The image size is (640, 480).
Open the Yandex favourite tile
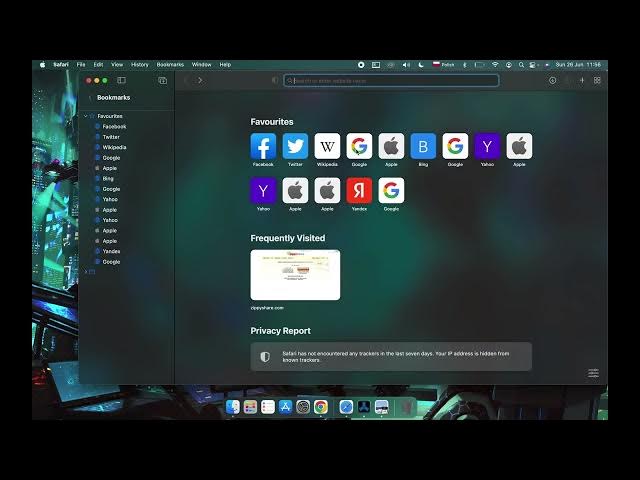tap(359, 191)
